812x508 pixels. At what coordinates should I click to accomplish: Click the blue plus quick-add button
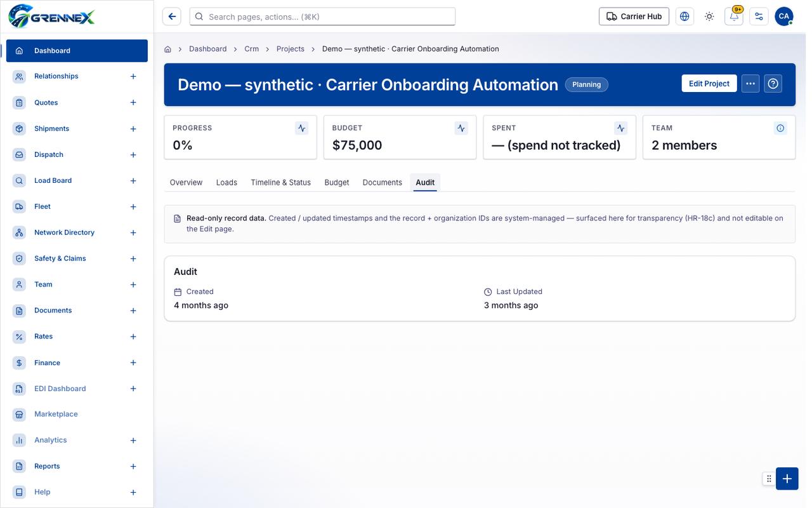(x=787, y=479)
